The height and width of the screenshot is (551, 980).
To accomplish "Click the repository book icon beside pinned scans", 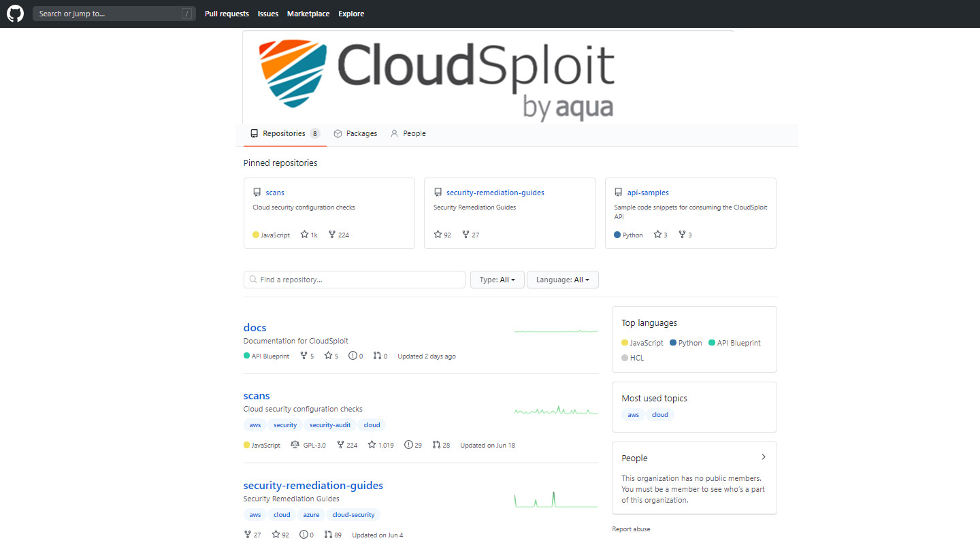I will coord(257,192).
